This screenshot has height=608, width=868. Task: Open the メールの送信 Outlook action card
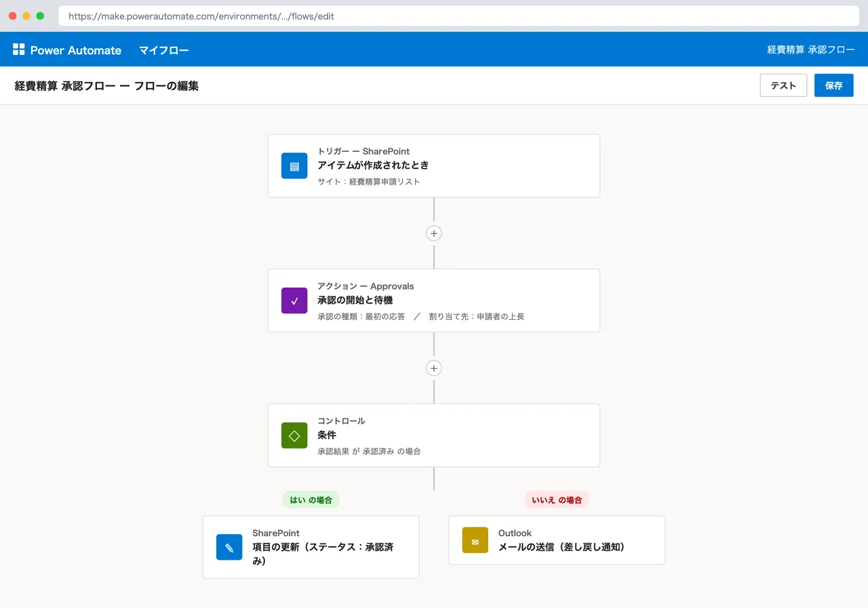(x=557, y=540)
